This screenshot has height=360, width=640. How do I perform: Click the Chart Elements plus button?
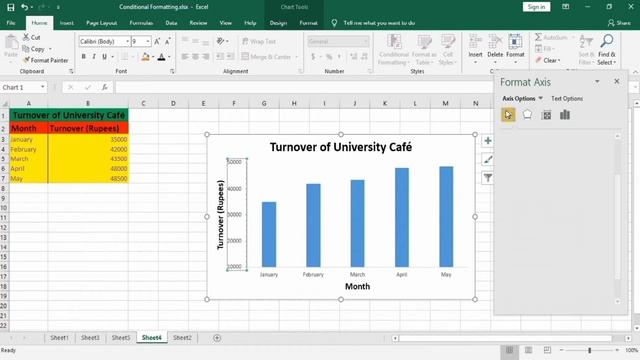click(x=488, y=141)
